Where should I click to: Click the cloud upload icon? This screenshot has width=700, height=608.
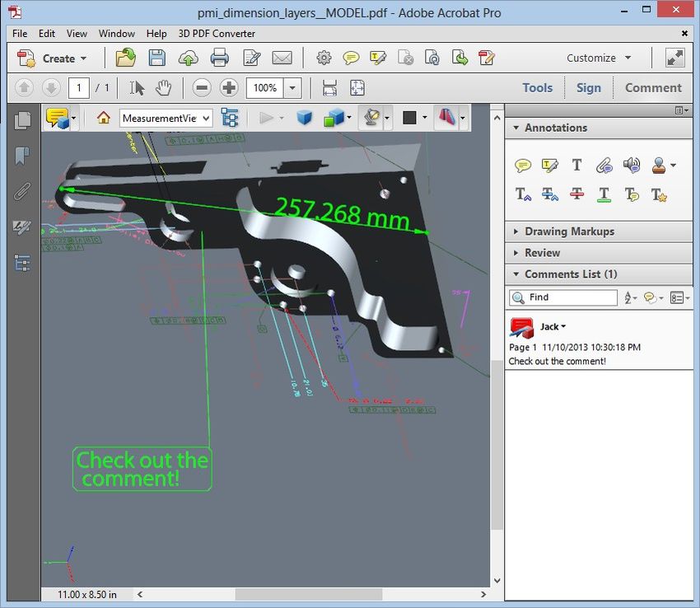coord(189,58)
